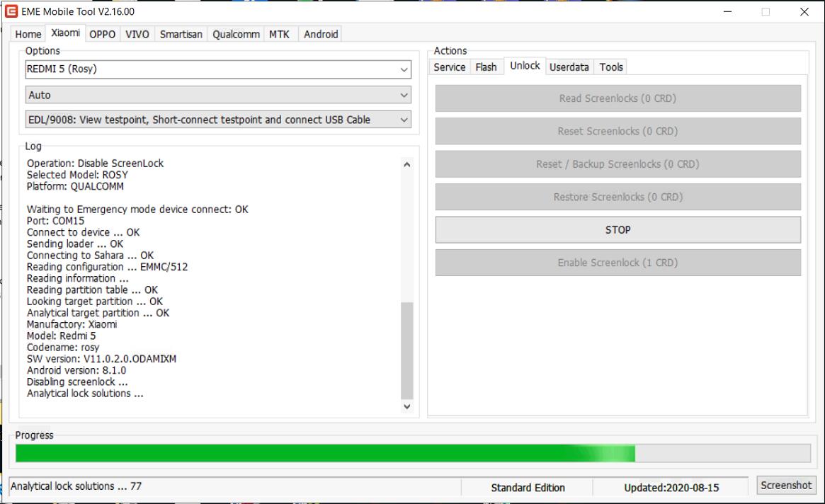825x504 pixels.
Task: Click log line 'Platform: QUALCOMM'
Action: click(x=75, y=186)
